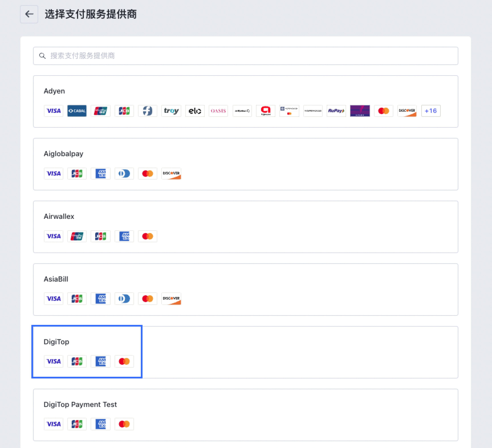The image size is (492, 448).
Task: Choose the AsiaBill provider card
Action: click(56, 279)
